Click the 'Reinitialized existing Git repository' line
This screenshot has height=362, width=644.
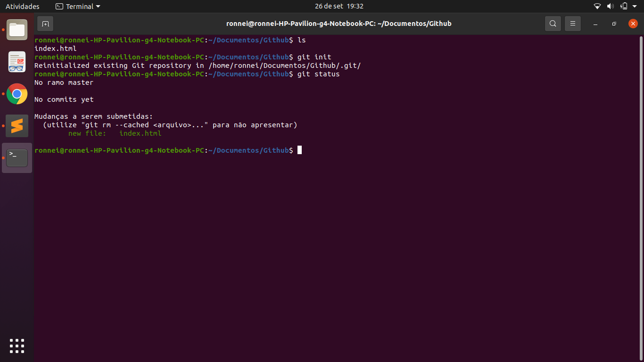pyautogui.click(x=198, y=66)
